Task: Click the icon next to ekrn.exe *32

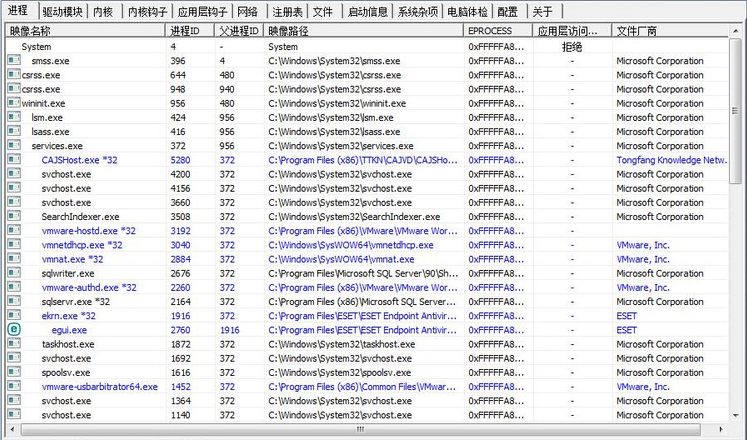Action: click(x=14, y=315)
